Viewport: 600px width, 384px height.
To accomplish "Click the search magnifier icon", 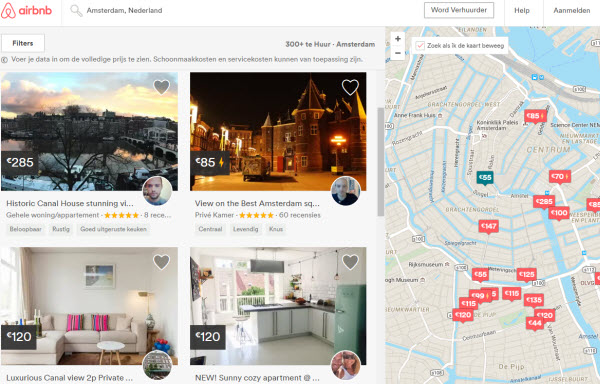I will point(76,11).
